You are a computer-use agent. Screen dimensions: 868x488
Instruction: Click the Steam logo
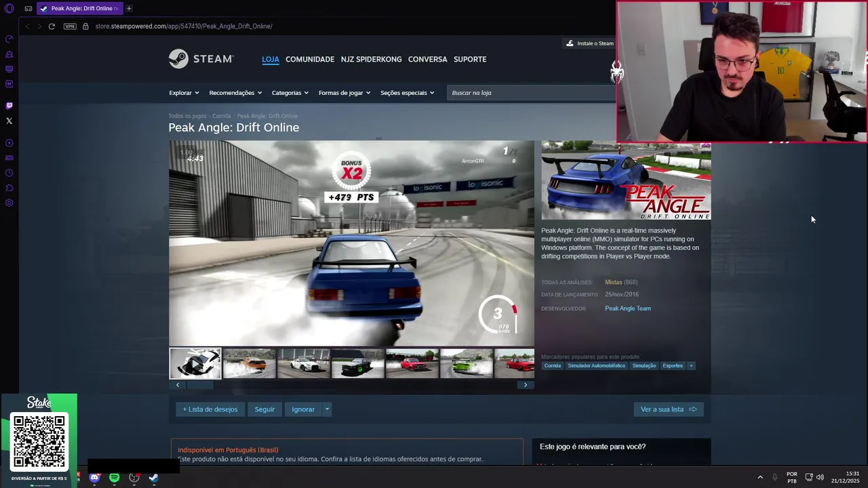click(201, 59)
